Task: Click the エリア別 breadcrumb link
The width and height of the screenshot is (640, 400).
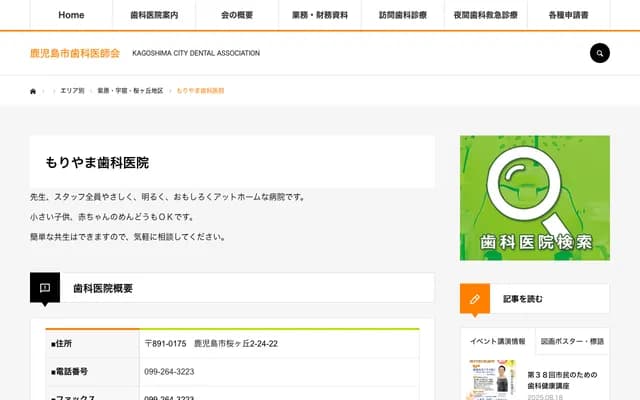Action: pyautogui.click(x=72, y=91)
